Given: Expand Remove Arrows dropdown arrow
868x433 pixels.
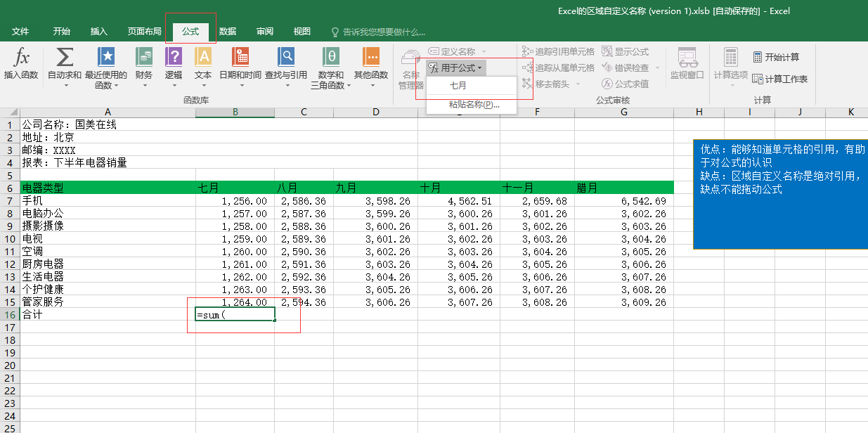Looking at the screenshot, I should pyautogui.click(x=578, y=84).
